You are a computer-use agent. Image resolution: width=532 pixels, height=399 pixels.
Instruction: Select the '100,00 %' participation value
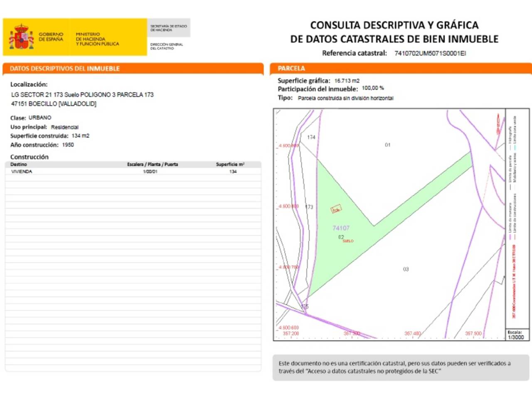373,88
